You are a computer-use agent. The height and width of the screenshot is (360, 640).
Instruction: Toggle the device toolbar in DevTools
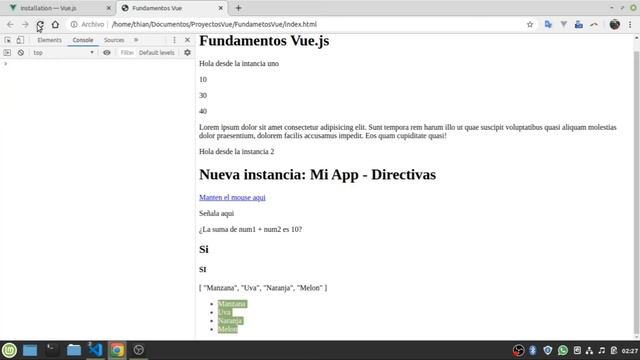coord(20,40)
